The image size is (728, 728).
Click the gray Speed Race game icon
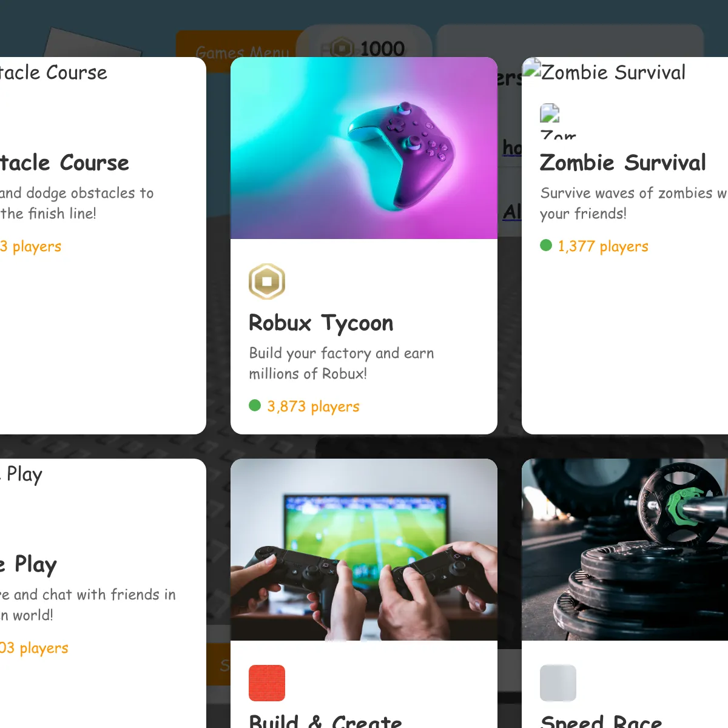(x=558, y=683)
